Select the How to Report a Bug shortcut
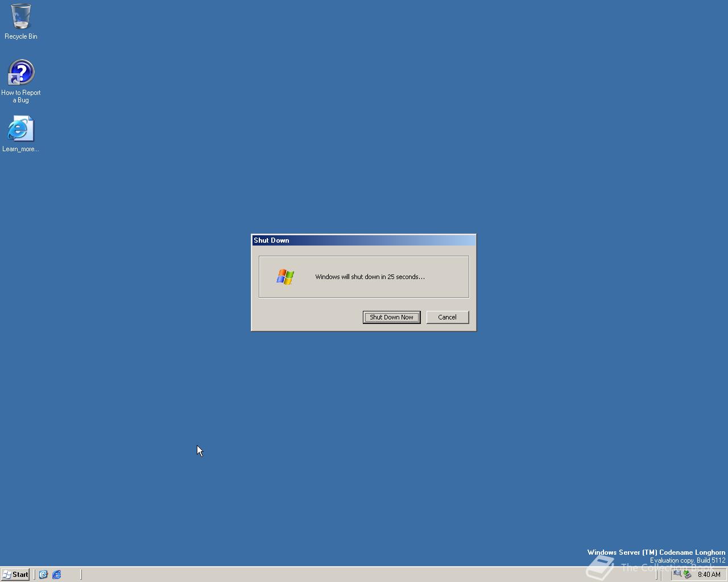 [20, 81]
